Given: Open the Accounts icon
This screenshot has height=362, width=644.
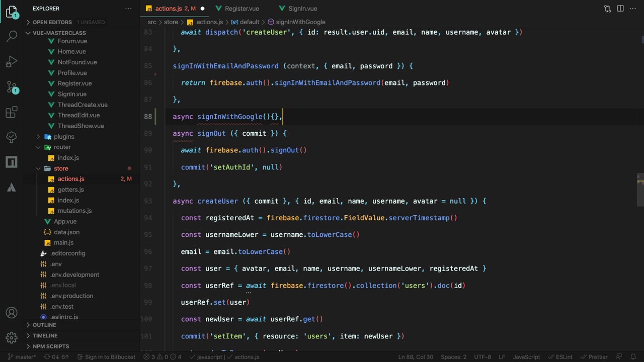Looking at the screenshot, I should click(x=12, y=313).
